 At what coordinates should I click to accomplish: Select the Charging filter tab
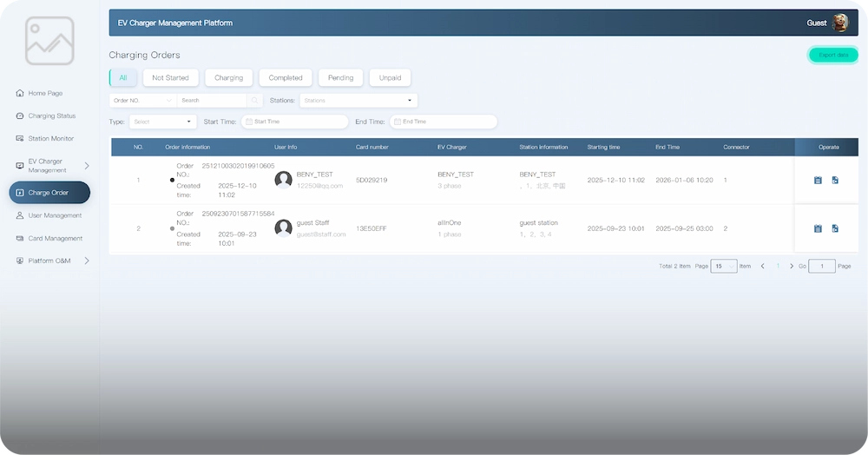pos(229,78)
